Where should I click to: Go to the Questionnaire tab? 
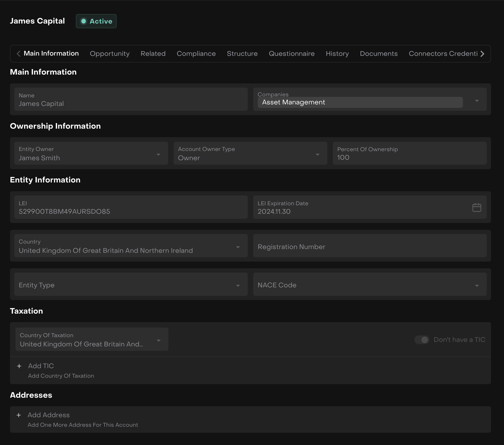click(x=292, y=54)
